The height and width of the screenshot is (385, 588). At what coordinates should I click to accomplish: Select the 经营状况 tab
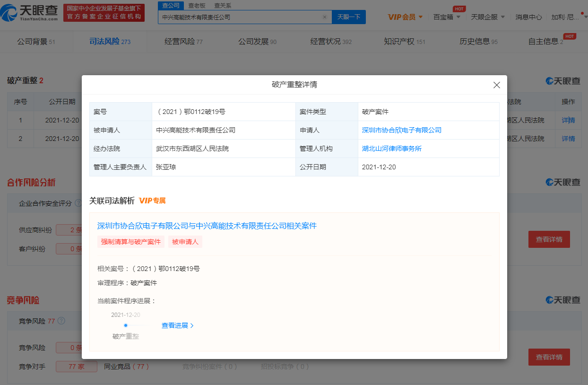point(331,42)
